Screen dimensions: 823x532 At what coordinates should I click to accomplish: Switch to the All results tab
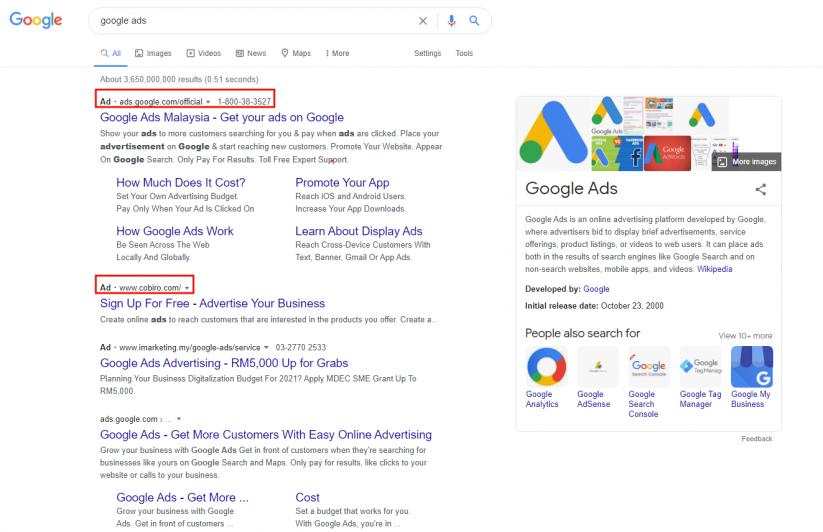point(111,54)
